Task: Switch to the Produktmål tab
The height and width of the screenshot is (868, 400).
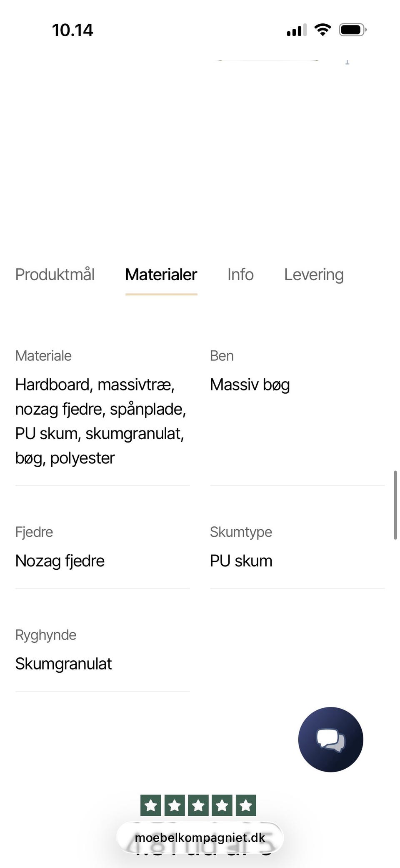Action: (55, 274)
